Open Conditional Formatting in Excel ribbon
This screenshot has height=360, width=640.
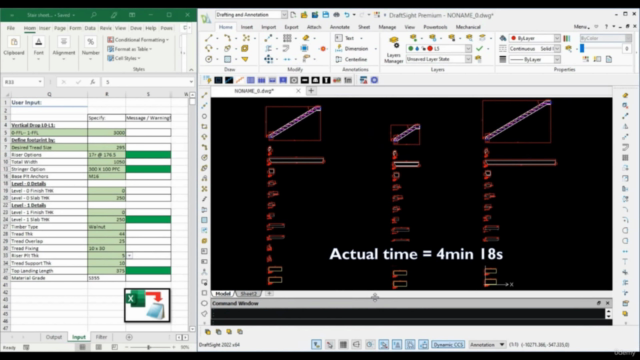coord(138,40)
